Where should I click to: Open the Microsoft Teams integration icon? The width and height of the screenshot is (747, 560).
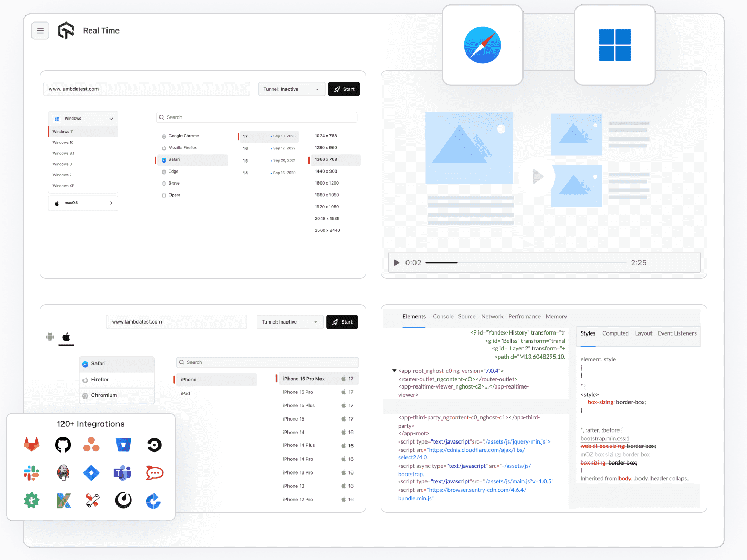pos(123,473)
